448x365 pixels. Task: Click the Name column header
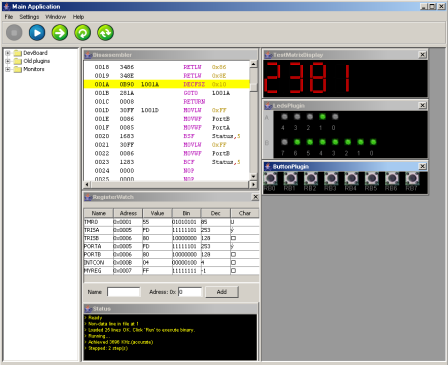click(99, 213)
